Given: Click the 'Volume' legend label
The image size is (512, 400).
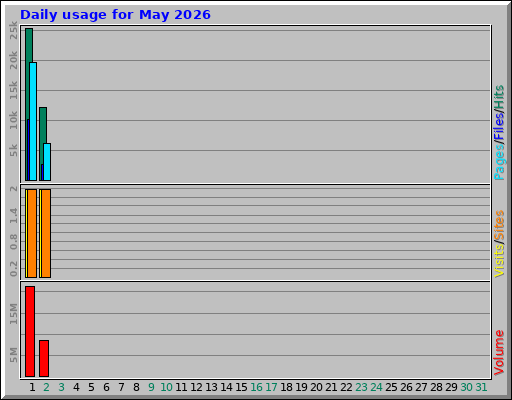Looking at the screenshot, I should tap(499, 352).
